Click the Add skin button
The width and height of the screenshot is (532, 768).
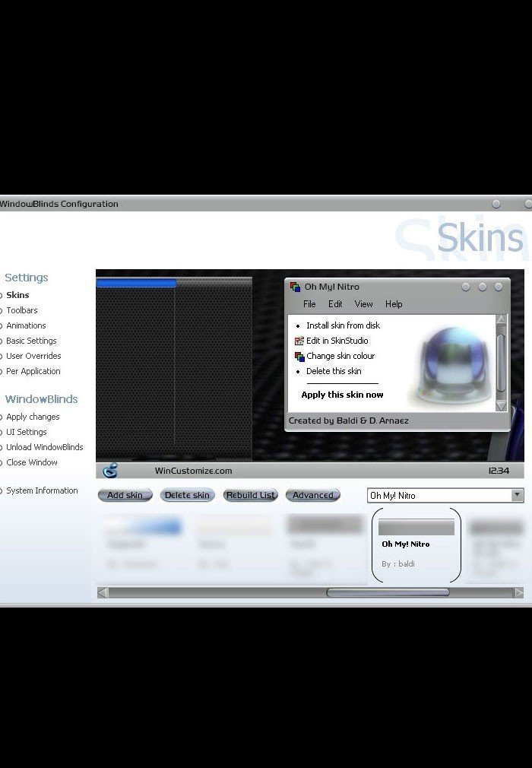click(125, 495)
